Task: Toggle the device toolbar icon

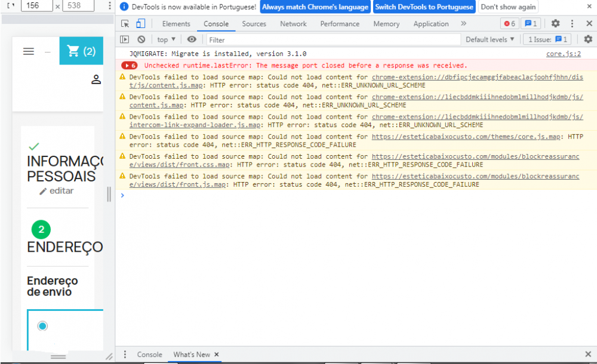Action: coord(140,24)
